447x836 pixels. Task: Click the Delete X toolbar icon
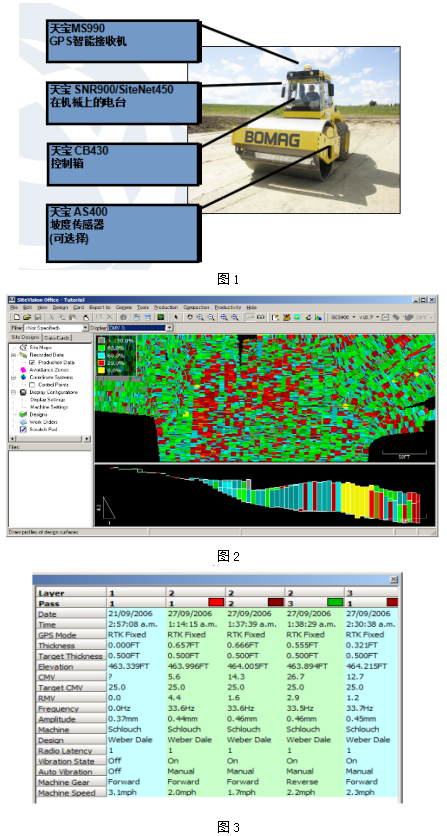click(109, 317)
